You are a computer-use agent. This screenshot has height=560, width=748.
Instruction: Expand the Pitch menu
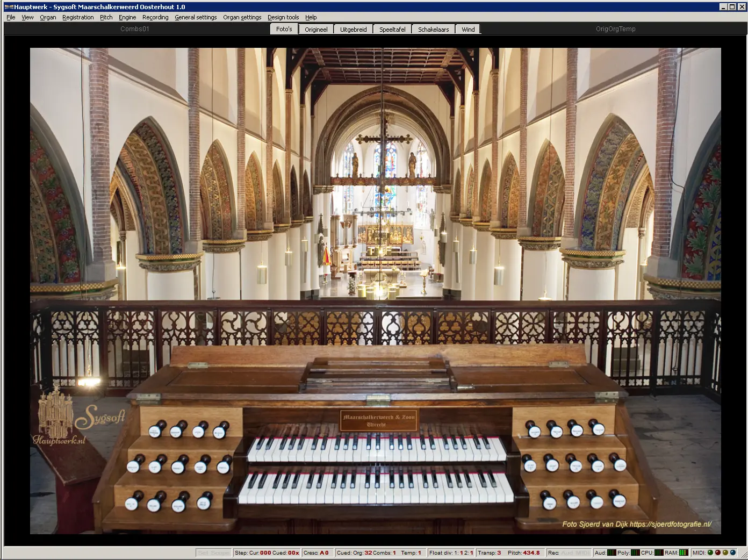click(x=106, y=17)
